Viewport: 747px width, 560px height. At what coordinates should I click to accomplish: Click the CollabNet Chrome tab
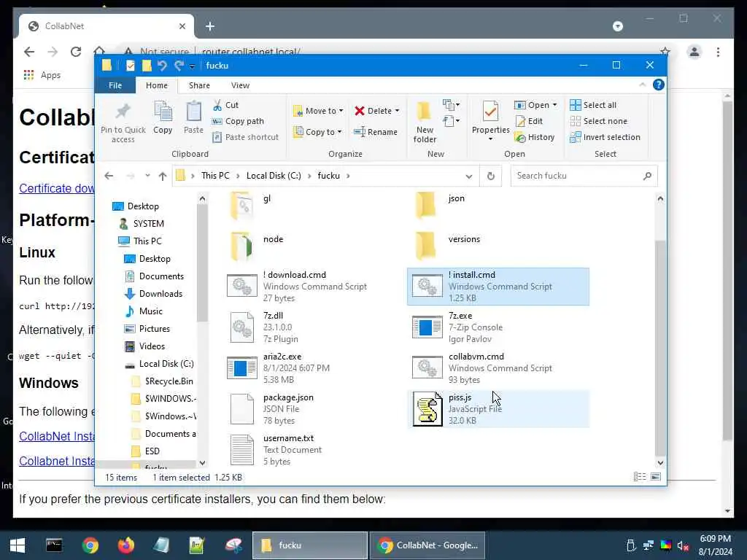pyautogui.click(x=107, y=26)
